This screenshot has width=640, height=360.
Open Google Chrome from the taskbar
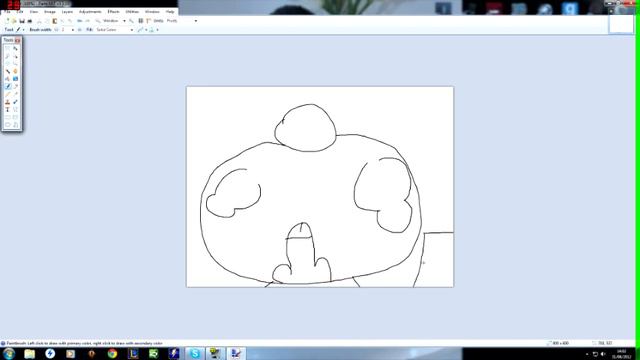point(112,353)
